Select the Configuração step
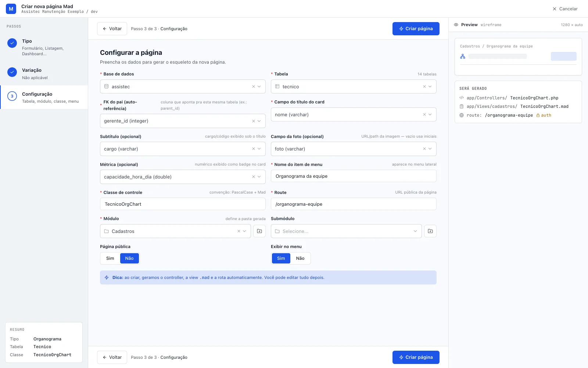The width and height of the screenshot is (588, 368). pos(44,97)
